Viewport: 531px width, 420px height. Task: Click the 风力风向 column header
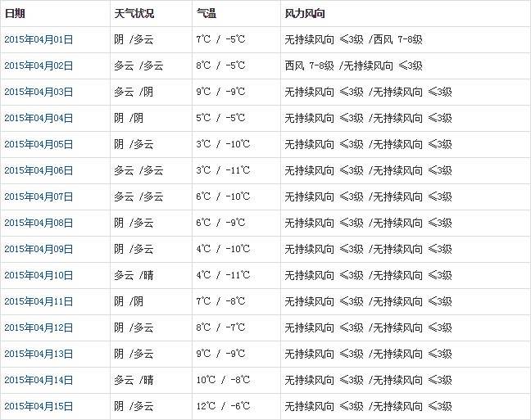click(x=305, y=14)
